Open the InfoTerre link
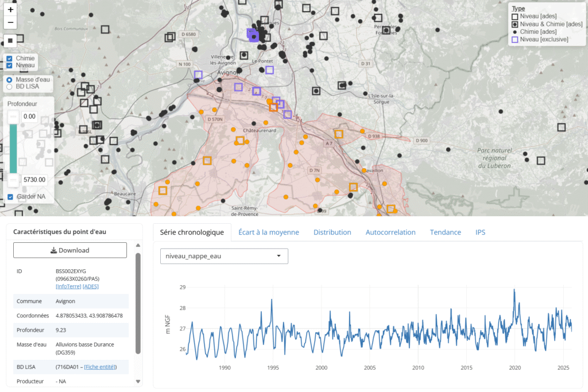This screenshot has width=588, height=392. (68, 286)
